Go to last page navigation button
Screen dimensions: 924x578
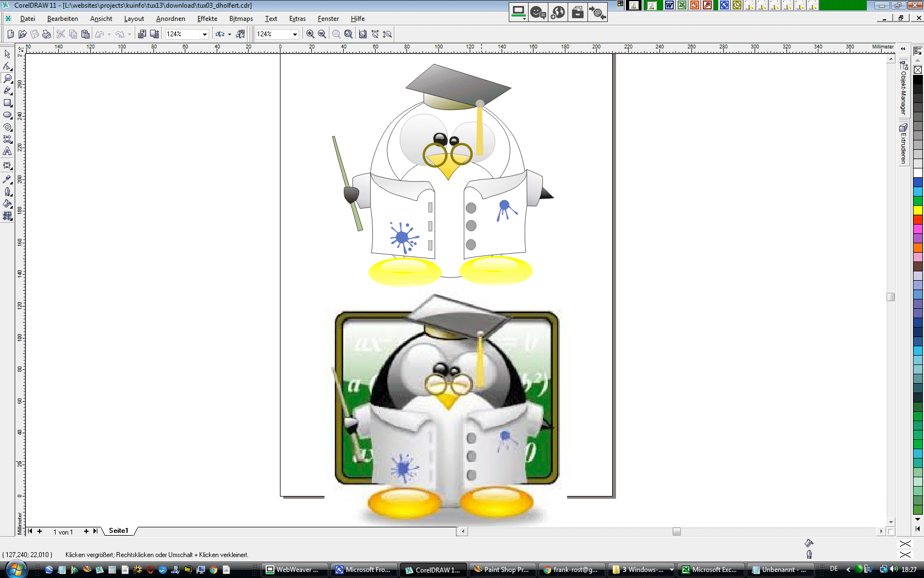tap(96, 531)
